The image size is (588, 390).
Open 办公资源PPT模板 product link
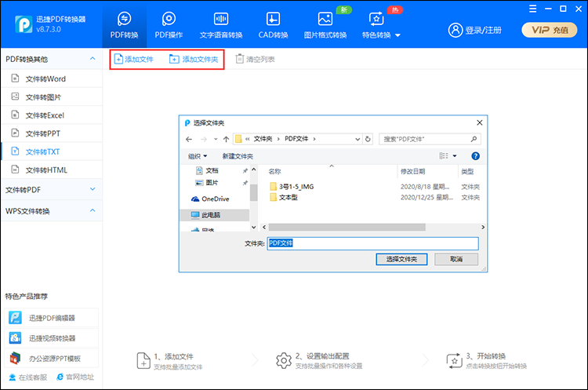coord(52,359)
